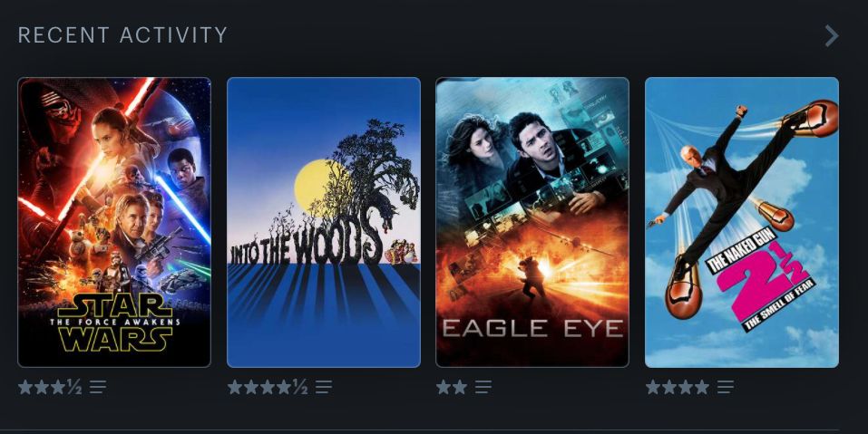Click the three-and-a-half star rating for Star Wars
The height and width of the screenshot is (434, 868).
(50, 387)
